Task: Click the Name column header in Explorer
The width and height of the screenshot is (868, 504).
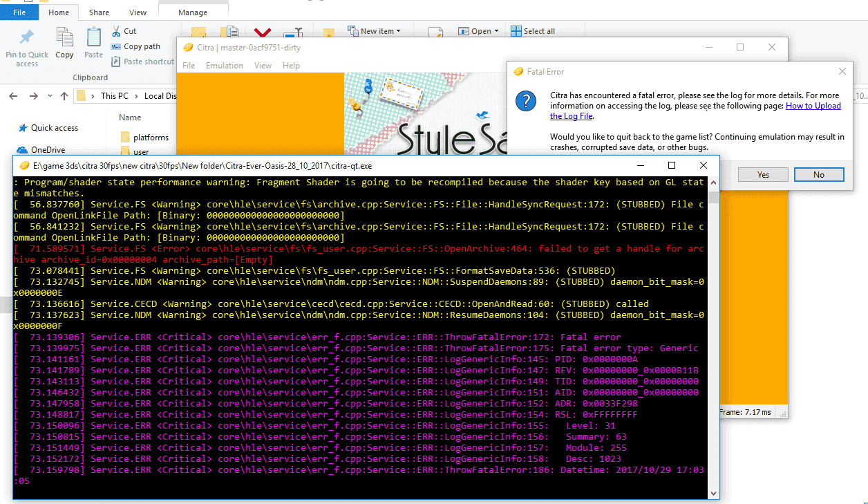Action: tap(130, 118)
